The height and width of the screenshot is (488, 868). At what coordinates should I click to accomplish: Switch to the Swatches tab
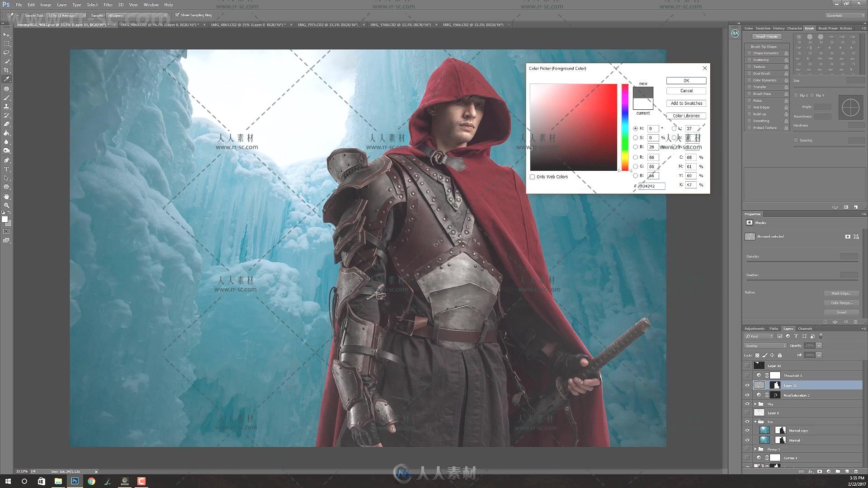(x=763, y=28)
